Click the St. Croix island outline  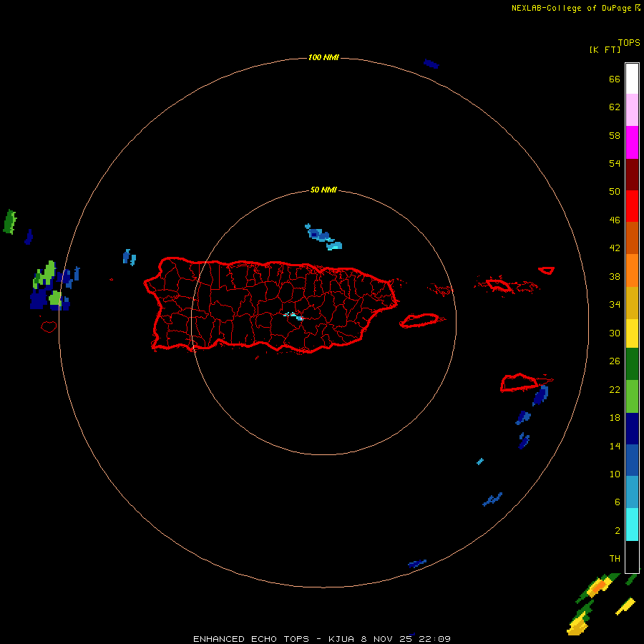[x=519, y=383]
